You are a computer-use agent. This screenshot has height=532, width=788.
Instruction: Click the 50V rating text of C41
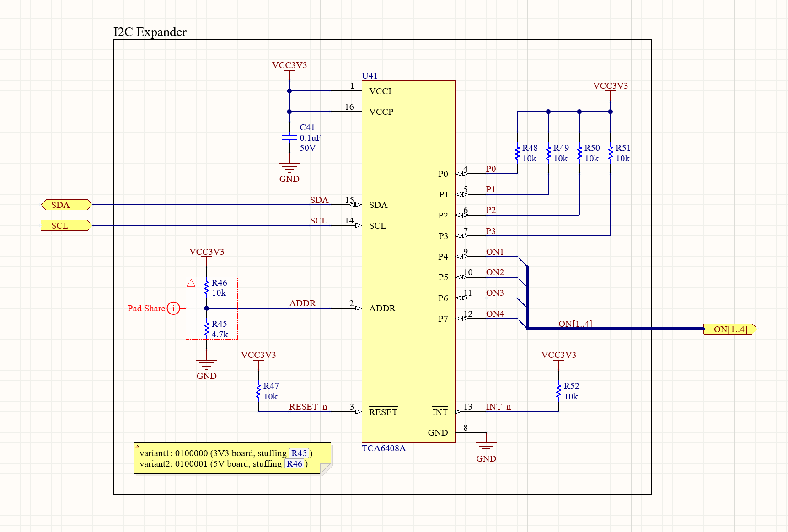(x=308, y=148)
